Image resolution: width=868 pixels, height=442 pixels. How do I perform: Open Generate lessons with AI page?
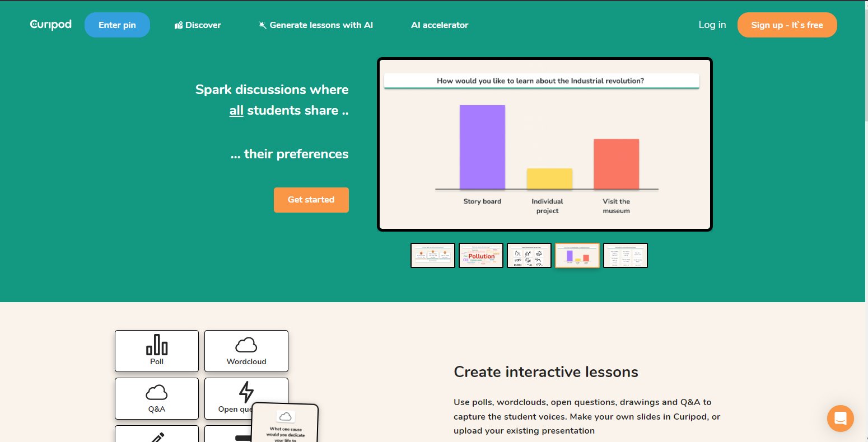click(x=321, y=25)
